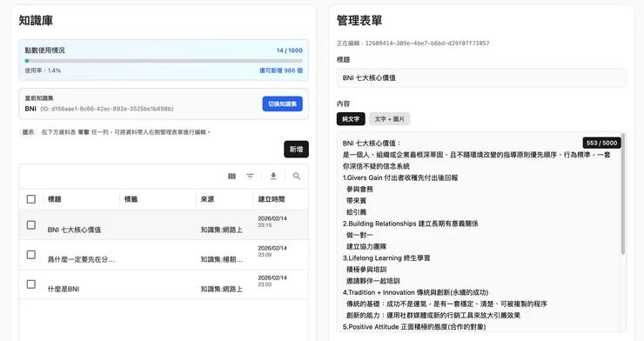Click 知識集:網路上 source in 什麼是BNI row

(221, 289)
